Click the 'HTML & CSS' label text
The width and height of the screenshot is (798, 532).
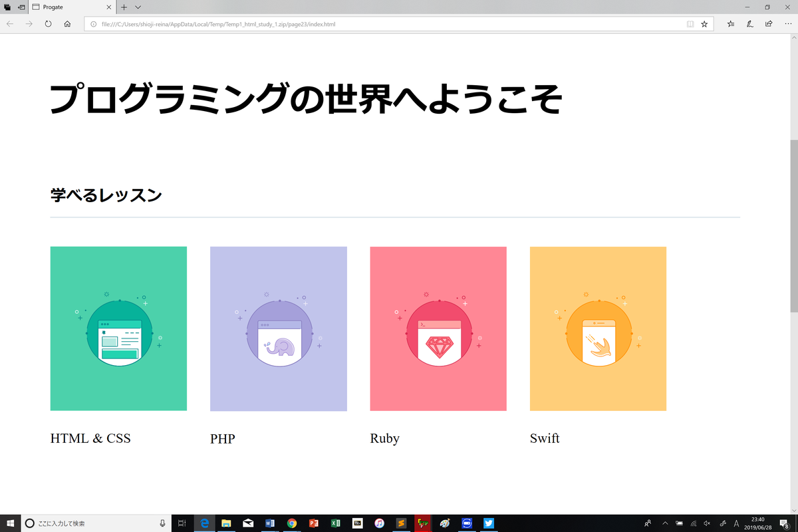[x=90, y=438]
